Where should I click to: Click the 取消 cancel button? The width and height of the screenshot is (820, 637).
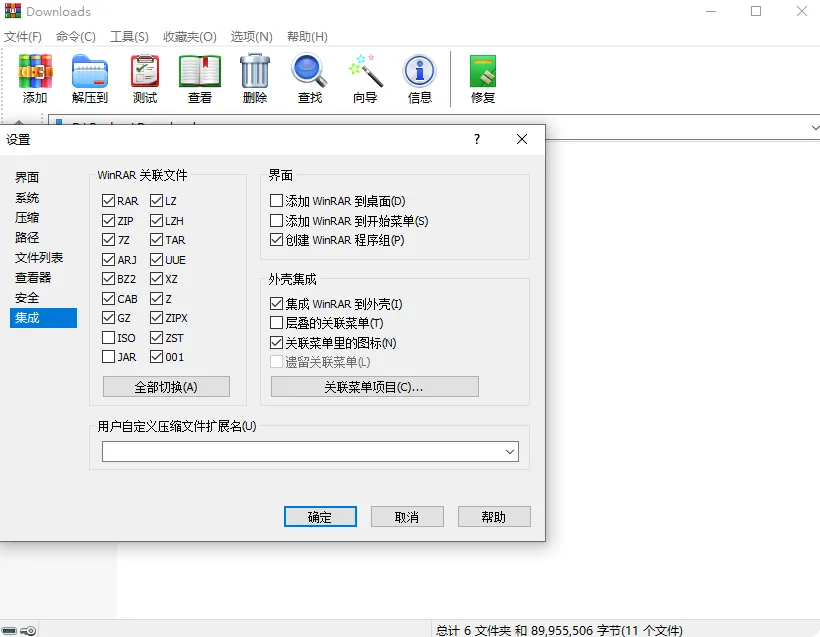pyautogui.click(x=407, y=517)
